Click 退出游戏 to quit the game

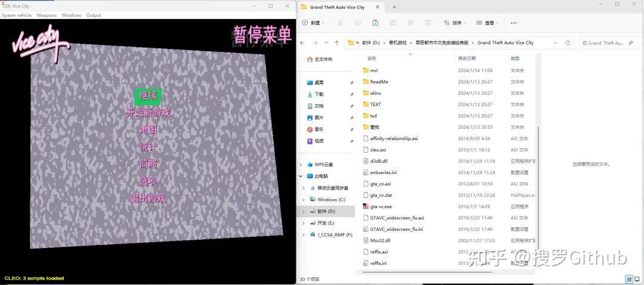pos(148,199)
